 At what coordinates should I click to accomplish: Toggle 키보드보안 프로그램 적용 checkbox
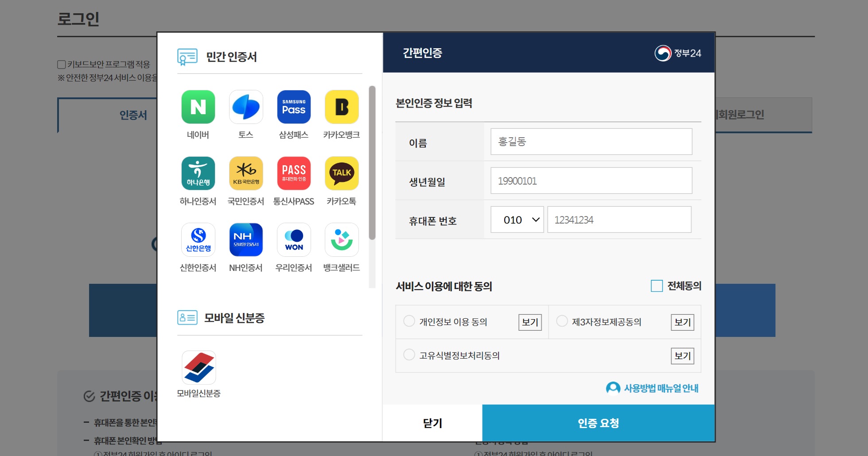(62, 65)
